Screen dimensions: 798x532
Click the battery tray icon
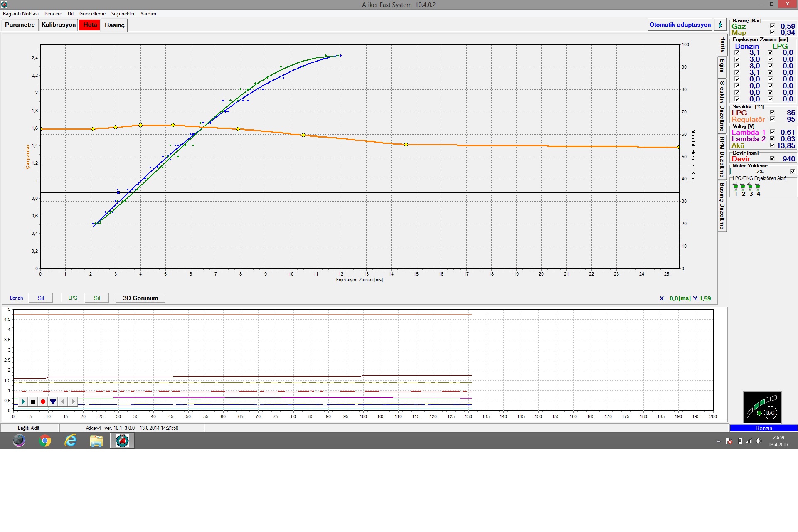(x=740, y=441)
